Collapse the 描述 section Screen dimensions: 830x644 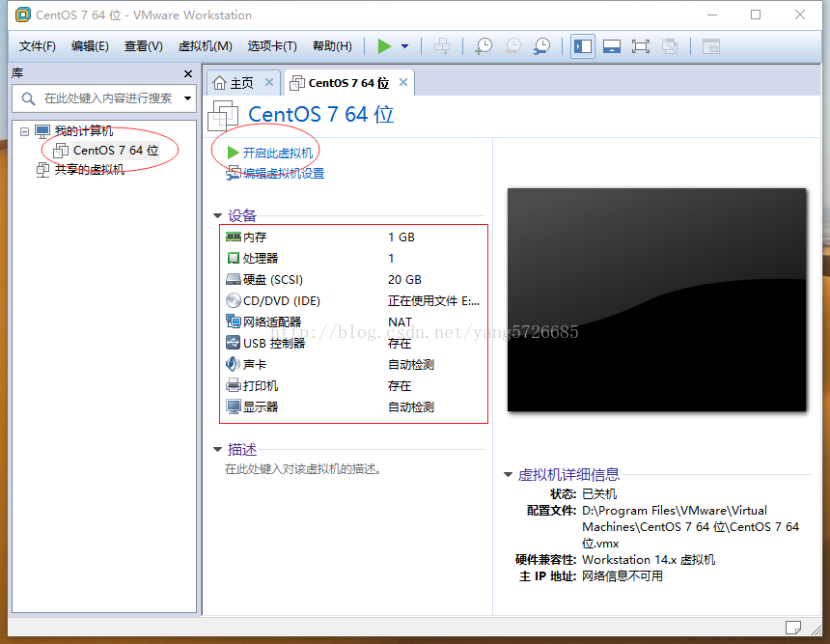click(217, 450)
